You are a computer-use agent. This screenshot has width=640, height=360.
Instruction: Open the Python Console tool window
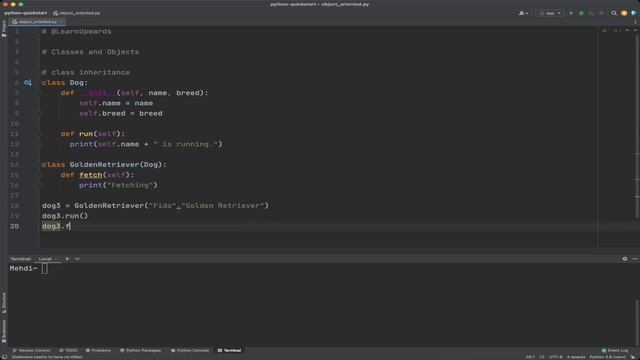click(x=190, y=350)
